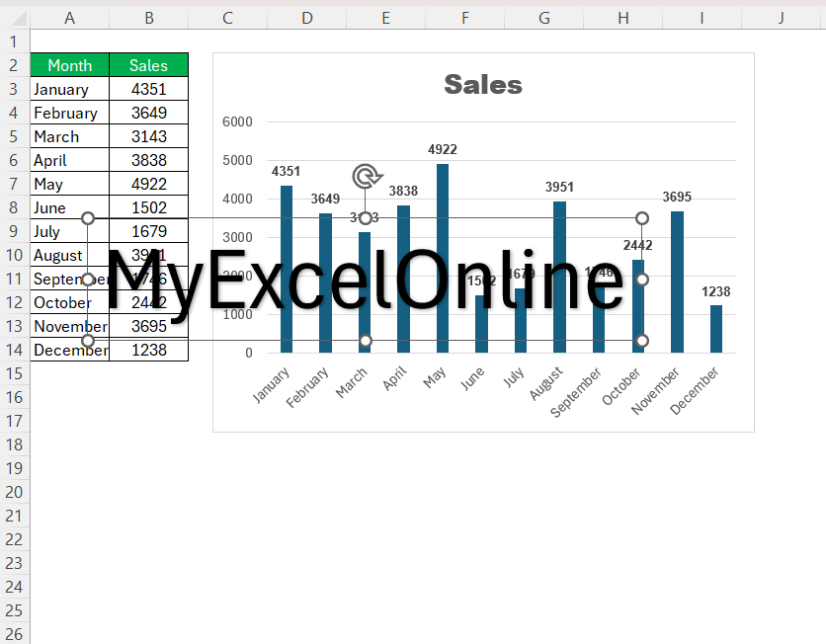This screenshot has width=826, height=644.
Task: Click cell containing 4922 in table
Action: (x=148, y=184)
